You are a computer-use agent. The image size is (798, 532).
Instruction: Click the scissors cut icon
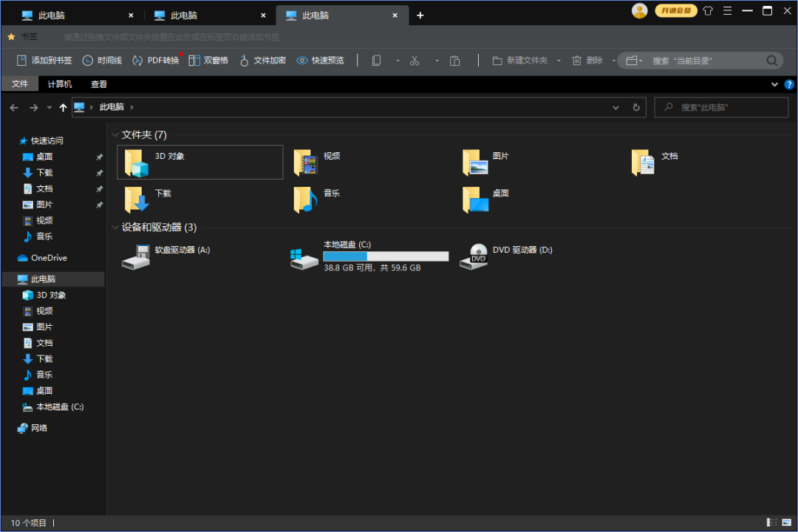click(415, 61)
